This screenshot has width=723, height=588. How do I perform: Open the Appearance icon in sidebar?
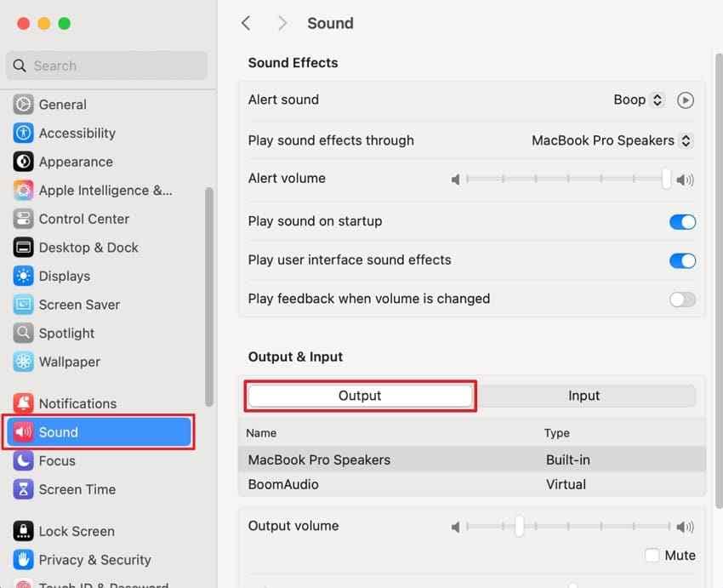(x=23, y=162)
